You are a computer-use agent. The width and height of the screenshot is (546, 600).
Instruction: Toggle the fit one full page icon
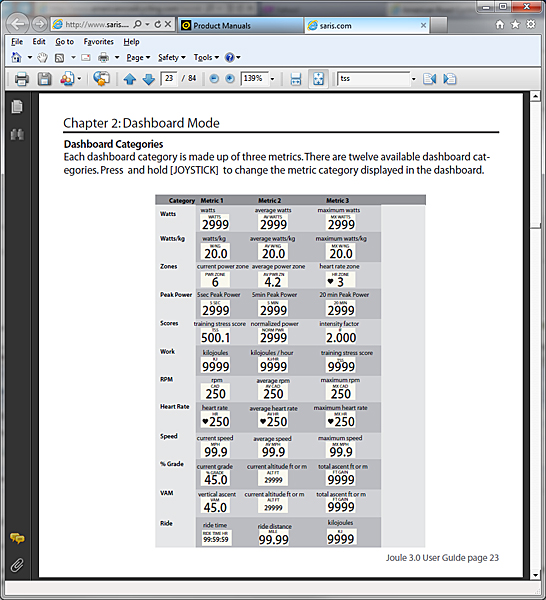point(318,79)
